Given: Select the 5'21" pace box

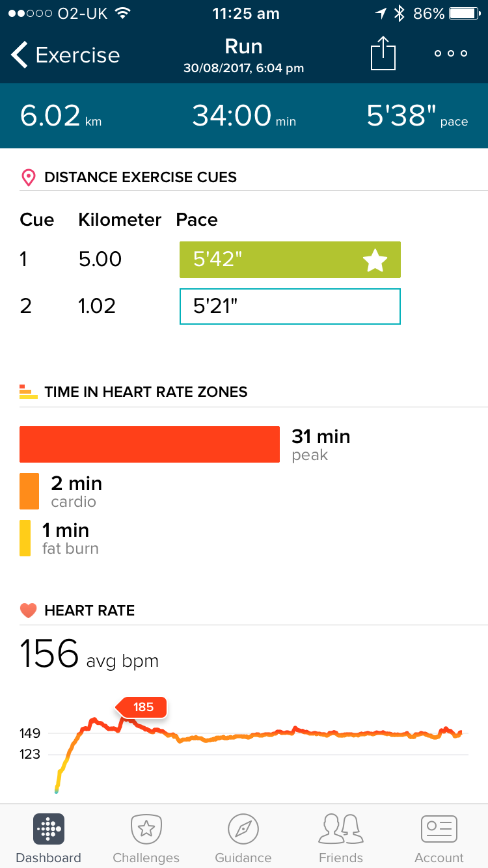Looking at the screenshot, I should tap(290, 306).
